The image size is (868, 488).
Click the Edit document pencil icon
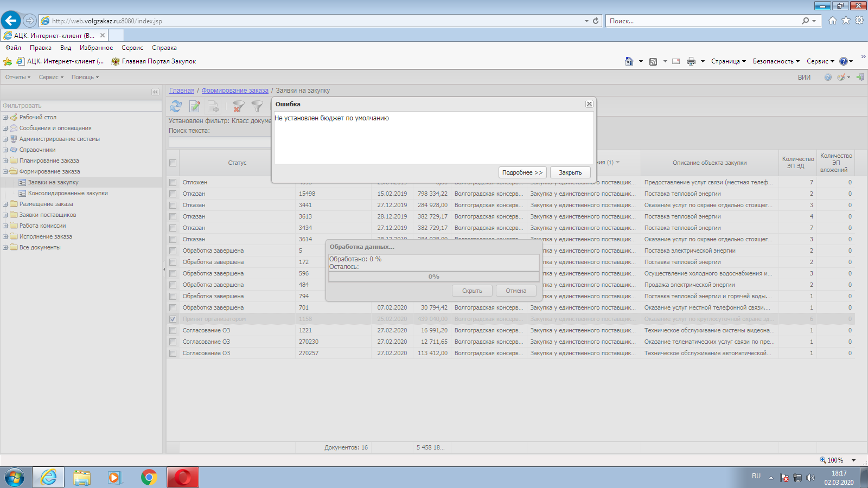tap(194, 106)
